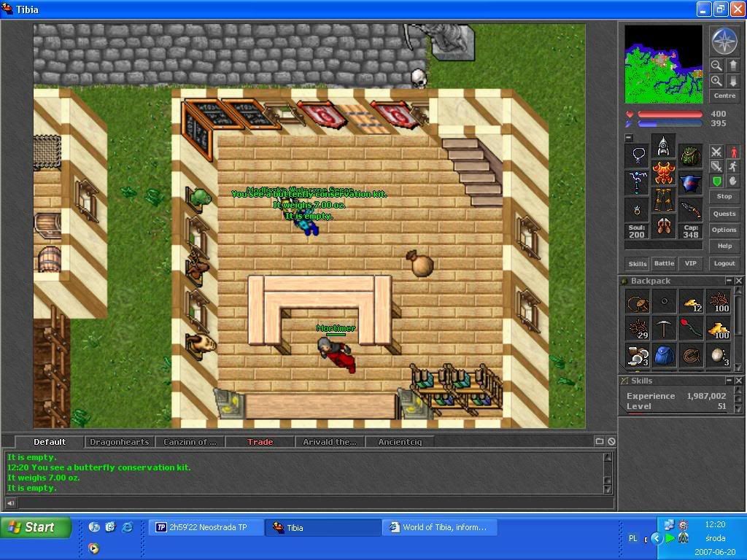The width and height of the screenshot is (747, 560).
Task: Select the blue shield slot
Action: 690,182
